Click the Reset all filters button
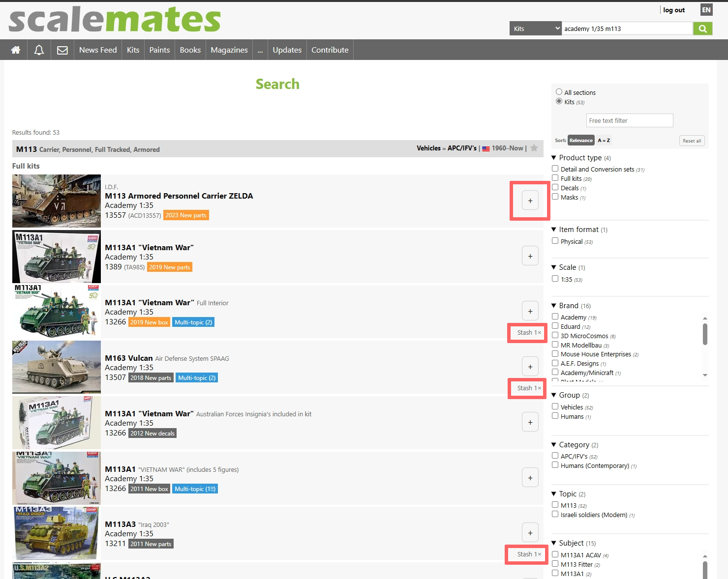Viewport: 728px width, 579px height. pyautogui.click(x=692, y=141)
